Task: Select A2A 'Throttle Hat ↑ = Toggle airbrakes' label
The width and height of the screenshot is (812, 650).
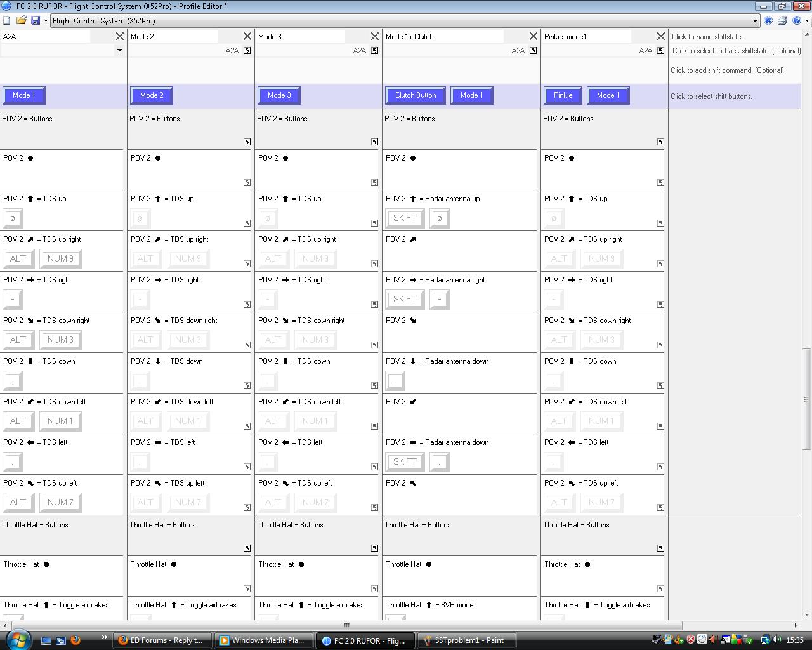Action: [56, 605]
